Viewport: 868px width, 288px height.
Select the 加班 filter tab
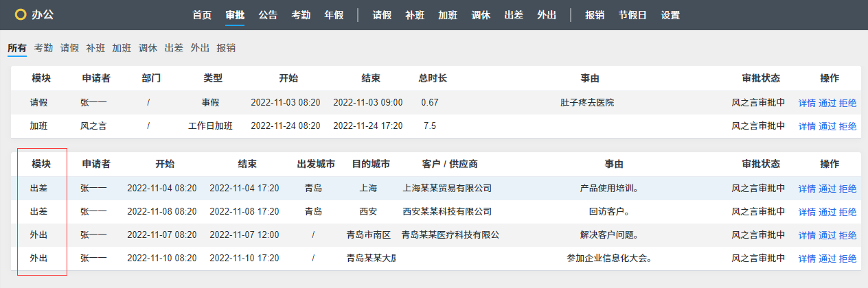tap(122, 48)
